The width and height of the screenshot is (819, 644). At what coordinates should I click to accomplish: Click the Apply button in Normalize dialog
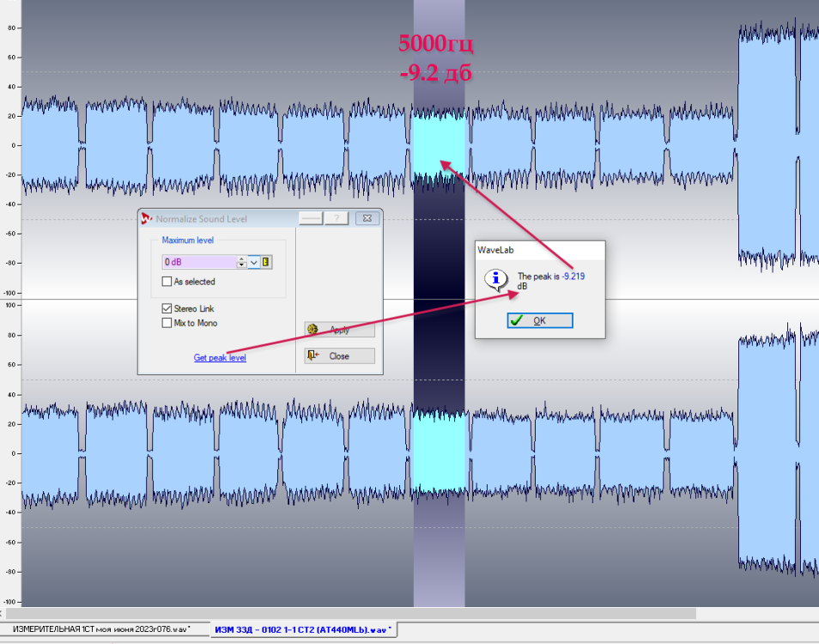coord(339,330)
